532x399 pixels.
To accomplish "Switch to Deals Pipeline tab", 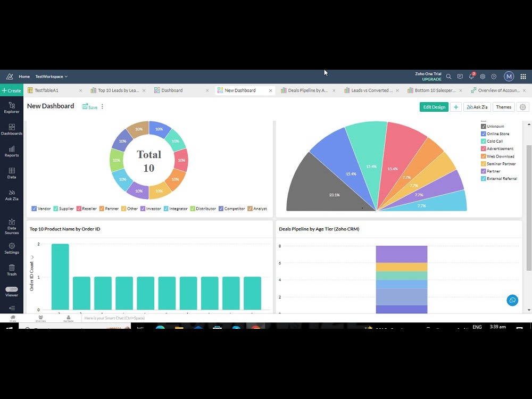I will point(307,90).
